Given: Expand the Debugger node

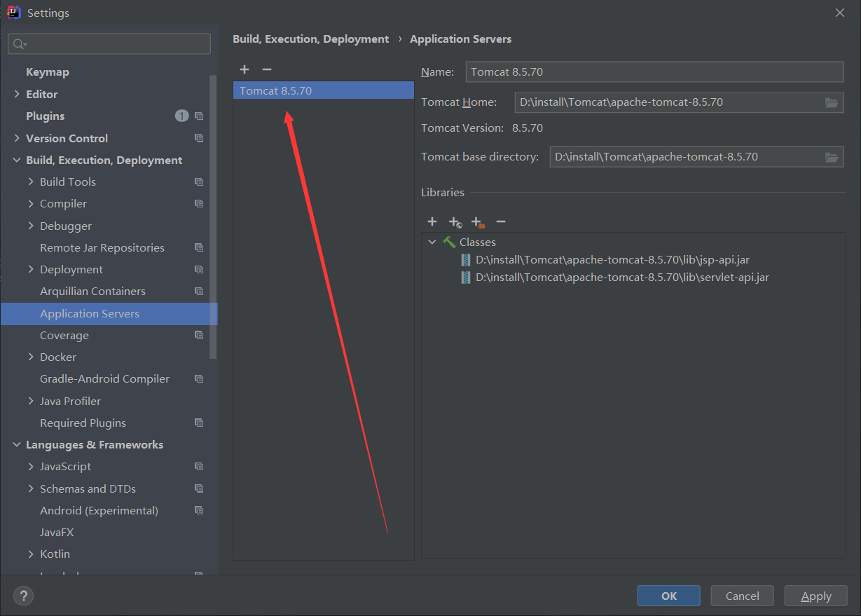Looking at the screenshot, I should point(31,226).
